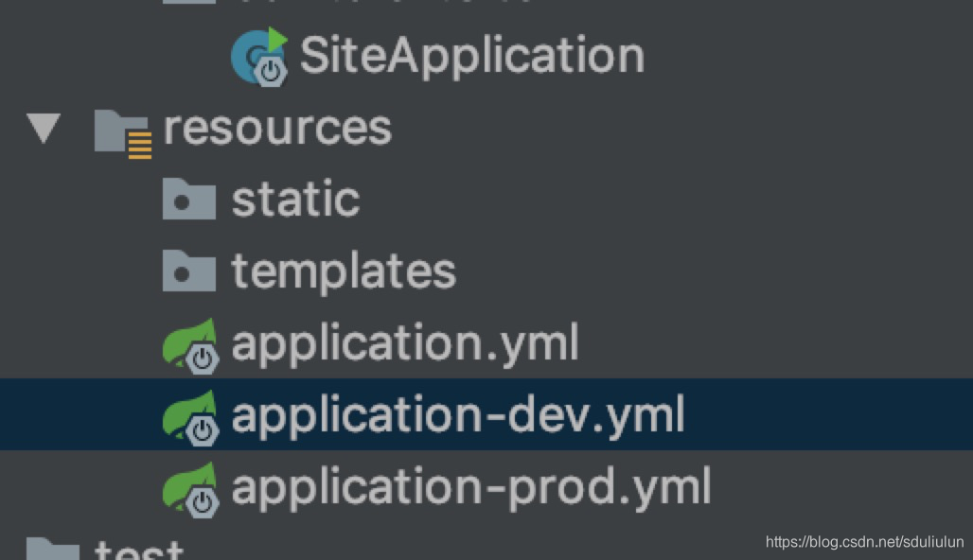The width and height of the screenshot is (973, 560).
Task: Select the resources folder label
Action: coord(277,129)
